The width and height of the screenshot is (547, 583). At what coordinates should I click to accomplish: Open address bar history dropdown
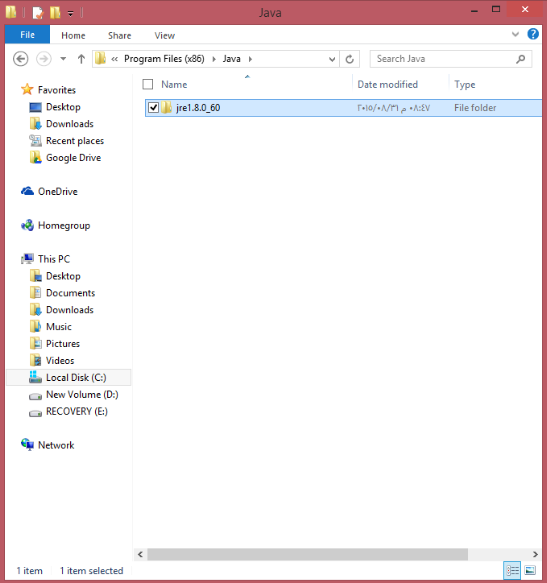click(x=332, y=59)
